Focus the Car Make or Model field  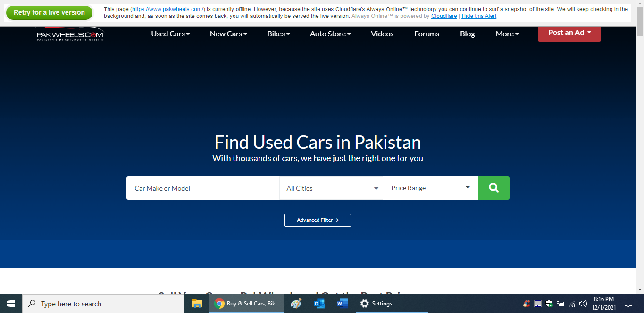pyautogui.click(x=203, y=188)
